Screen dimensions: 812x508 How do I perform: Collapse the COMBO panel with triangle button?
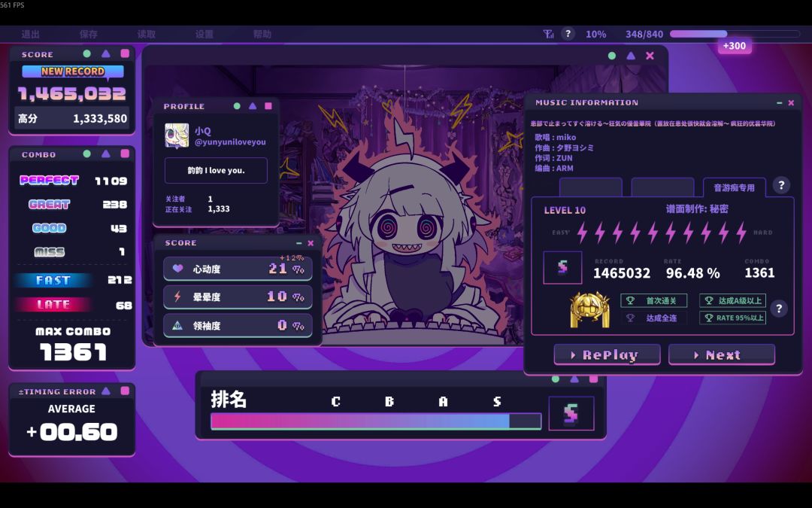coord(106,154)
